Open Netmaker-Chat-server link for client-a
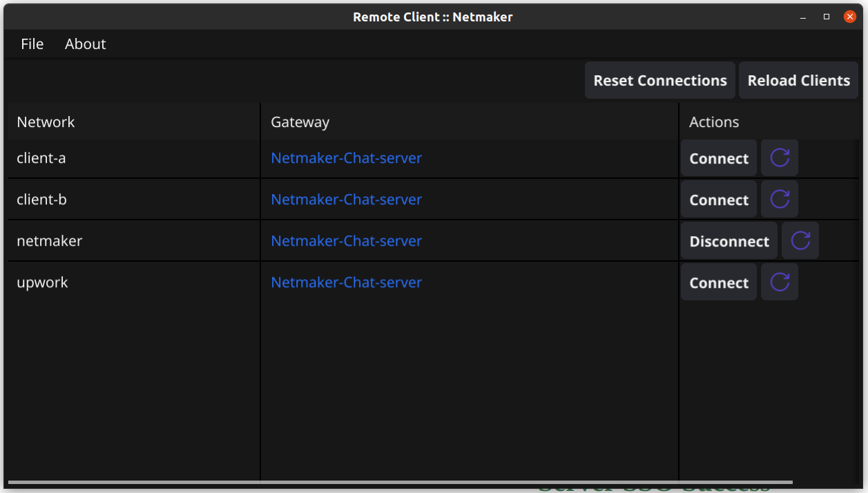The width and height of the screenshot is (868, 493). [346, 158]
